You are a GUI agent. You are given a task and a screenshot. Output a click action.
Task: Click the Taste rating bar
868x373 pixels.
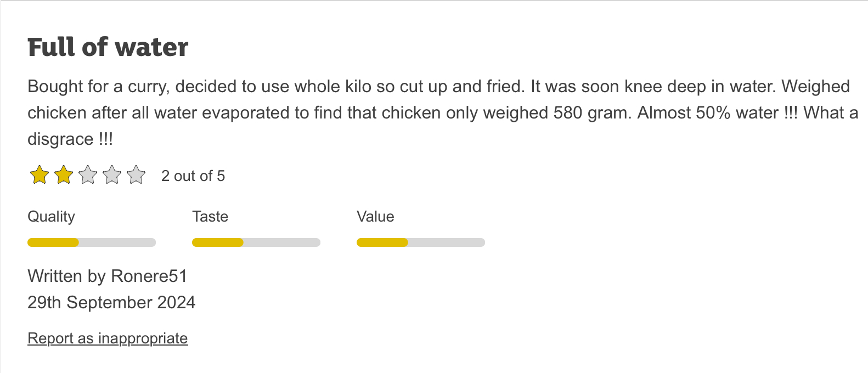pos(256,242)
